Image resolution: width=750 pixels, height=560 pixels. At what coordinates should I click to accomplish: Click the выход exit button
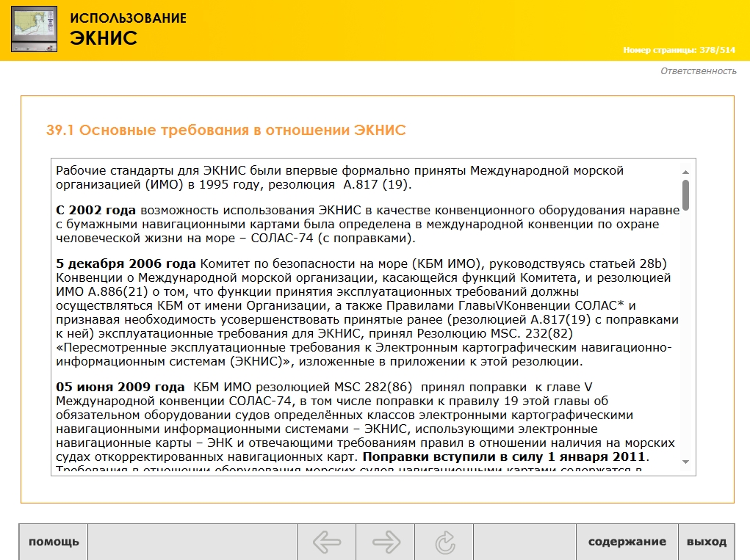coord(707,542)
